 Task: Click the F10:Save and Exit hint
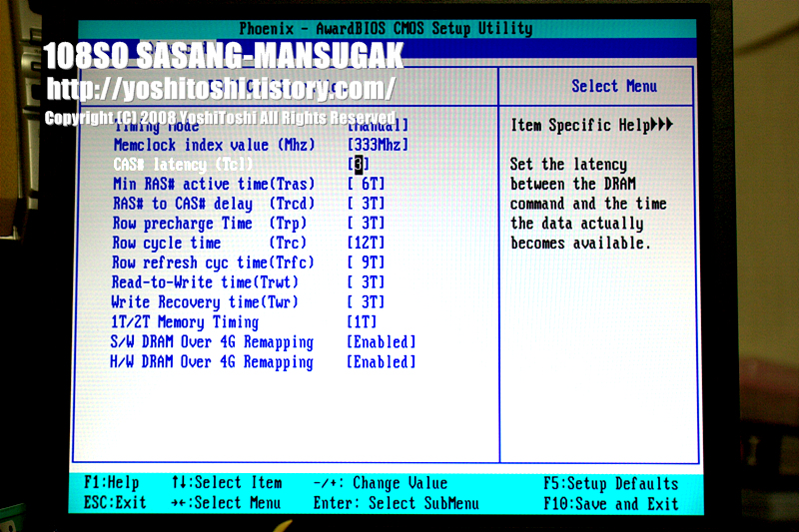611,504
